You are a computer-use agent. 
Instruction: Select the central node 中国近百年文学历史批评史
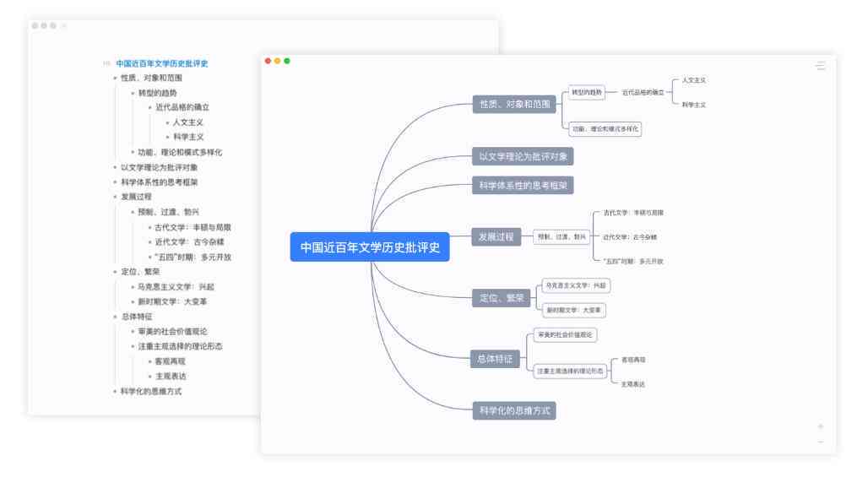point(370,247)
